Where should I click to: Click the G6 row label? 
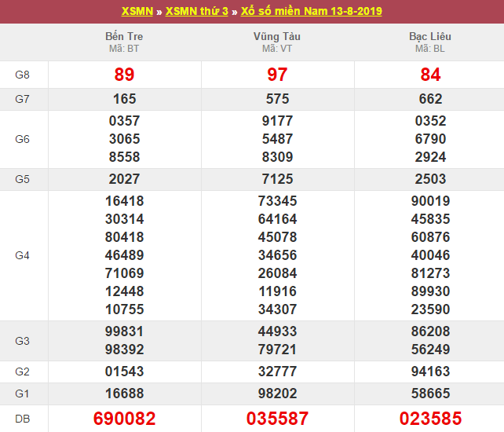pos(22,139)
